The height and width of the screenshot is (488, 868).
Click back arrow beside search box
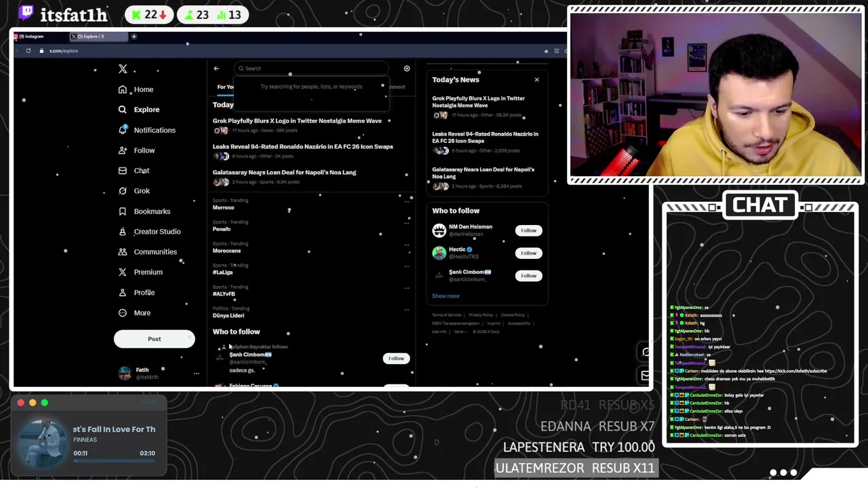[216, 68]
